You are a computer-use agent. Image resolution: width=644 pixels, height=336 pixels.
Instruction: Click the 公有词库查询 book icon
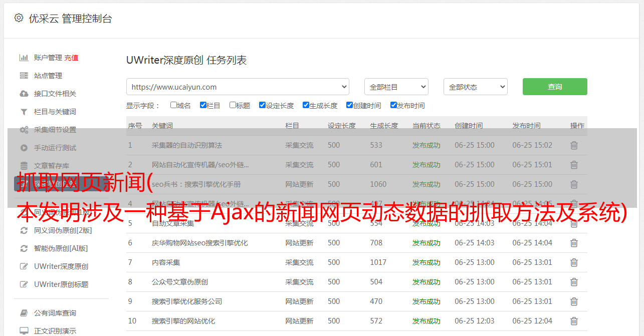24,313
